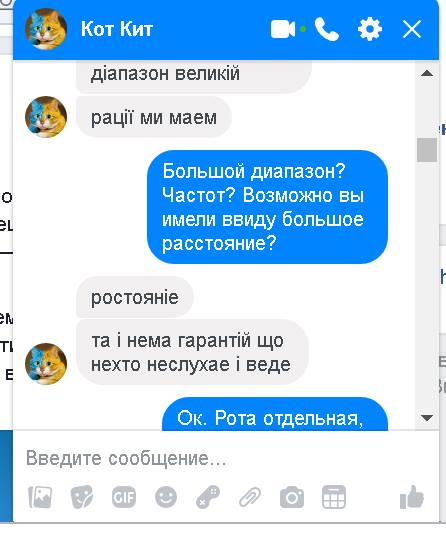Open the sticker picker icon
Screen dimensions: 446x536
click(82, 497)
